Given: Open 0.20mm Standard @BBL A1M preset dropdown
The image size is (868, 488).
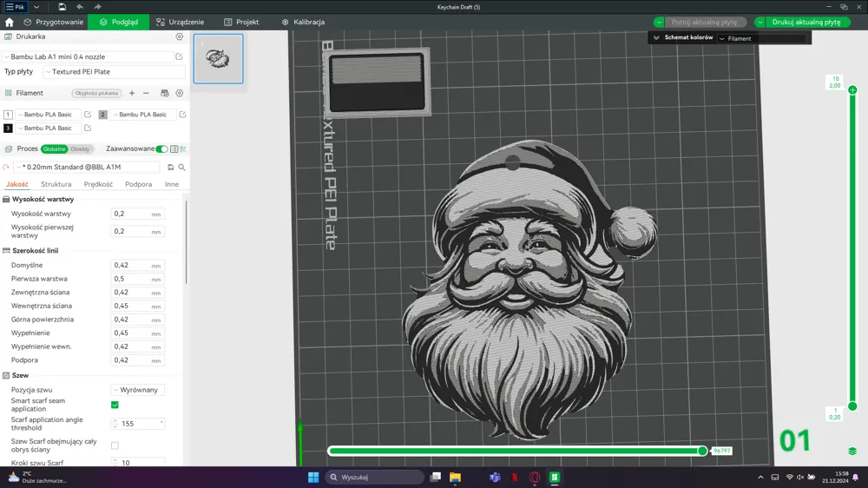Looking at the screenshot, I should point(87,167).
